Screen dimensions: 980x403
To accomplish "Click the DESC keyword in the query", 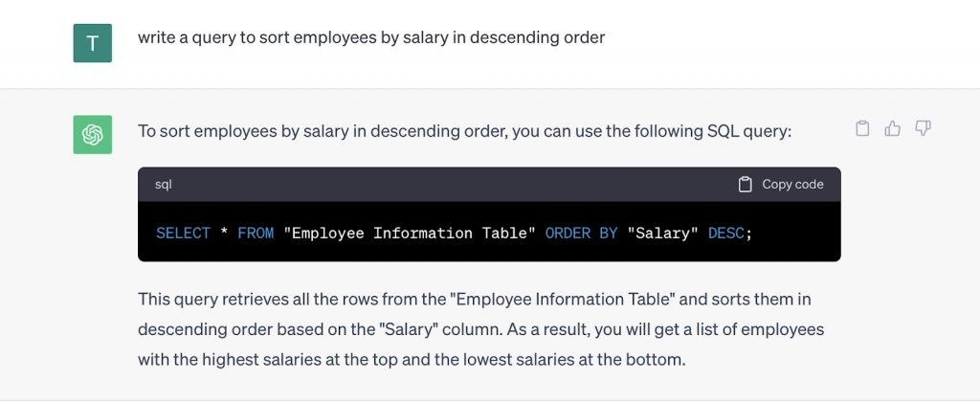I will (x=726, y=234).
